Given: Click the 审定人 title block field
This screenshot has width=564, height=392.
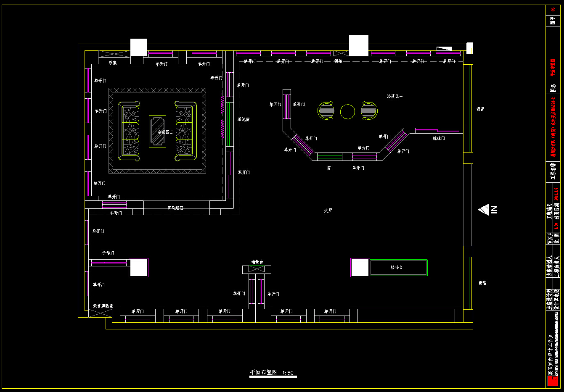Looking at the screenshot, I should [549, 238].
